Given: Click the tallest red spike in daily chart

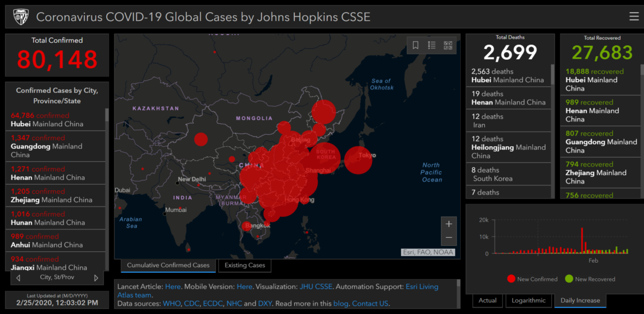Looking at the screenshot, I should pos(582,240).
